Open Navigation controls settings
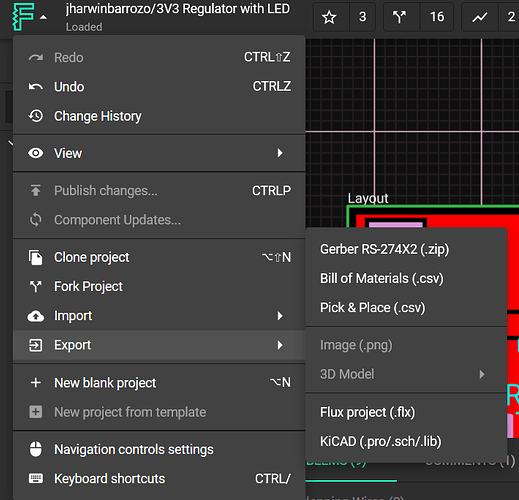Screen dimensions: 519x500 [x=159, y=449]
